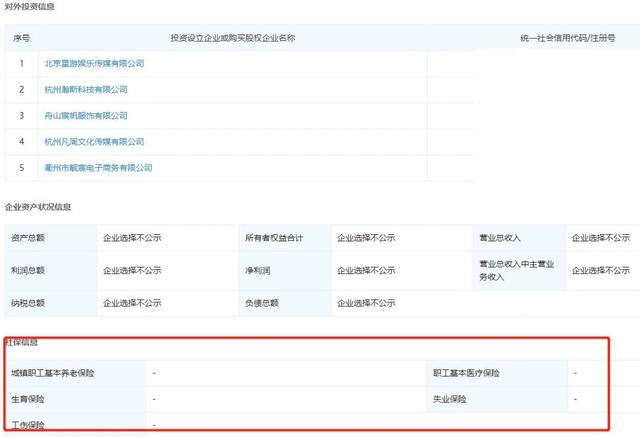Click row number 5 in the investment table
Viewport: 640px width, 437px height.
coord(22,168)
